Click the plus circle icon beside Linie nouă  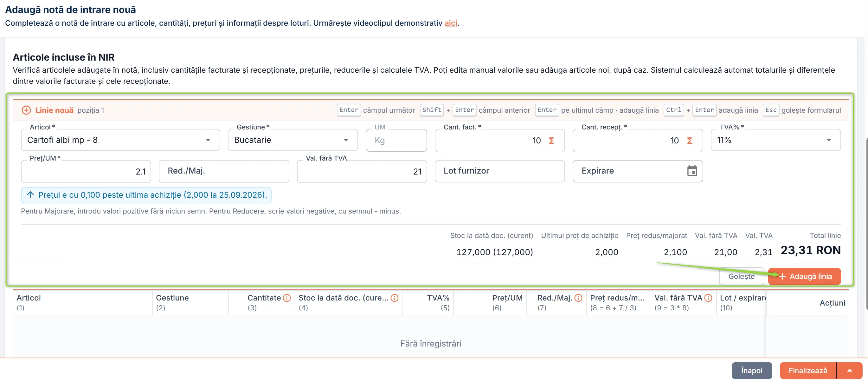(26, 110)
